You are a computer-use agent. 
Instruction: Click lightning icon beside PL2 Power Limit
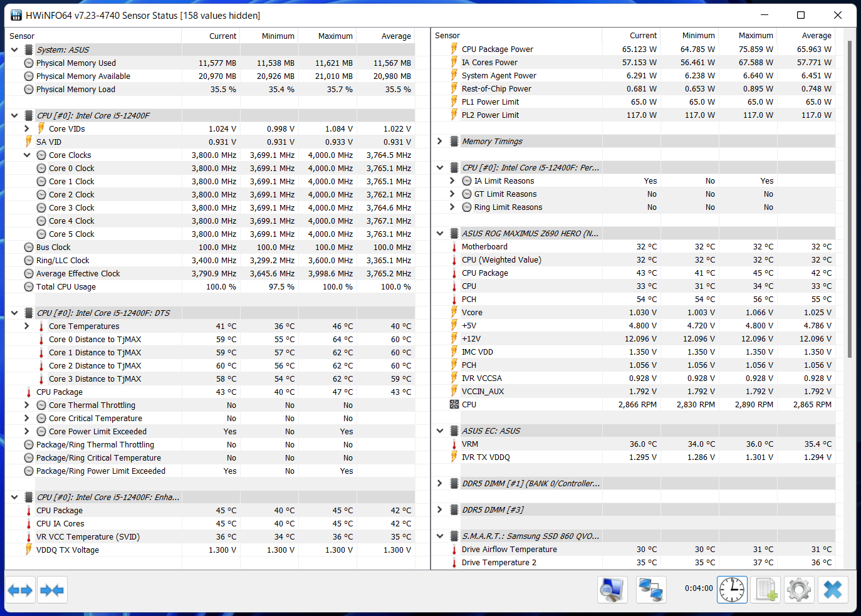[x=454, y=115]
